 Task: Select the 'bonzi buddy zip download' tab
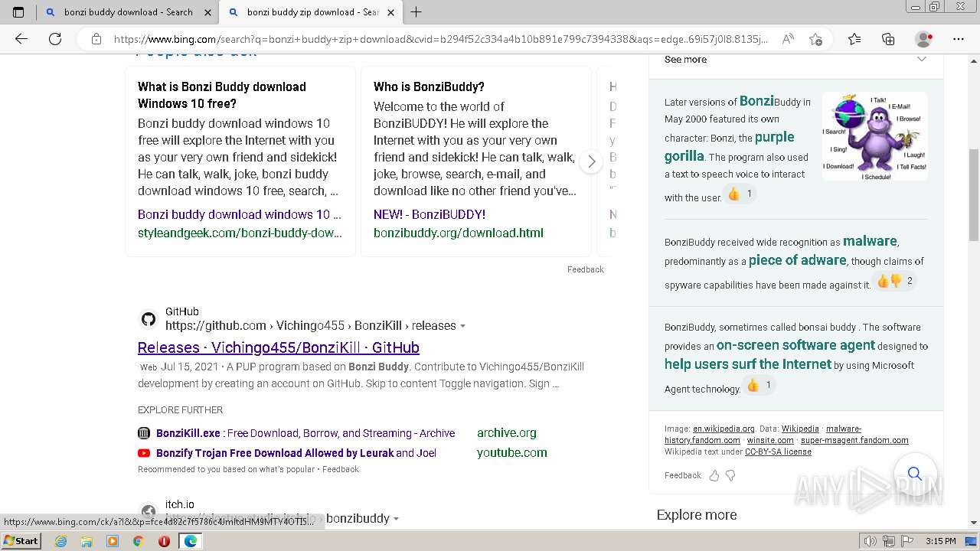coord(311,12)
